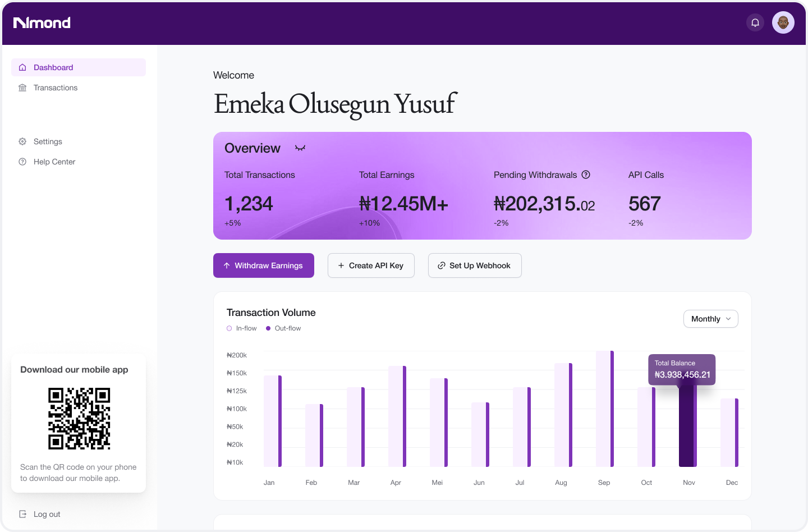Open the Monthly period dropdown
Viewport: 808px width, 532px height.
(x=706, y=319)
